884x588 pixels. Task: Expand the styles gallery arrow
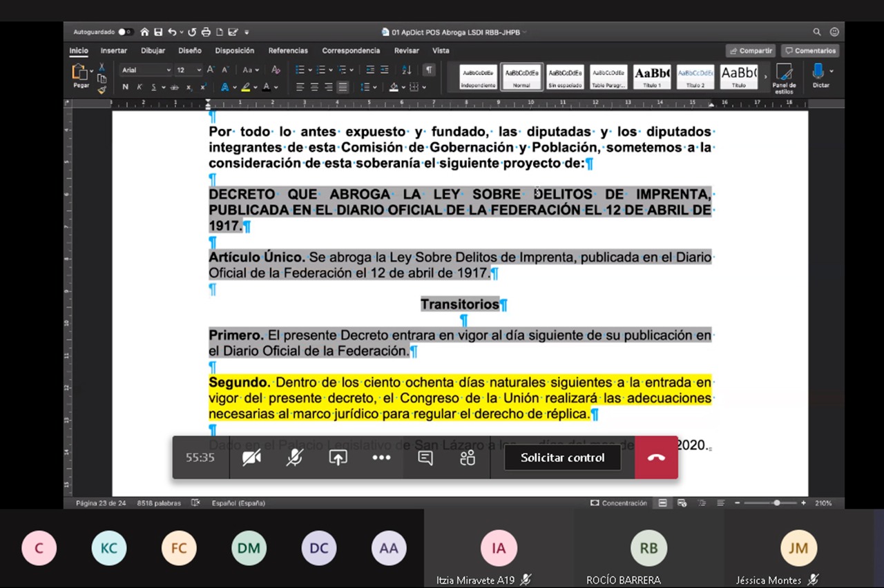click(x=765, y=77)
